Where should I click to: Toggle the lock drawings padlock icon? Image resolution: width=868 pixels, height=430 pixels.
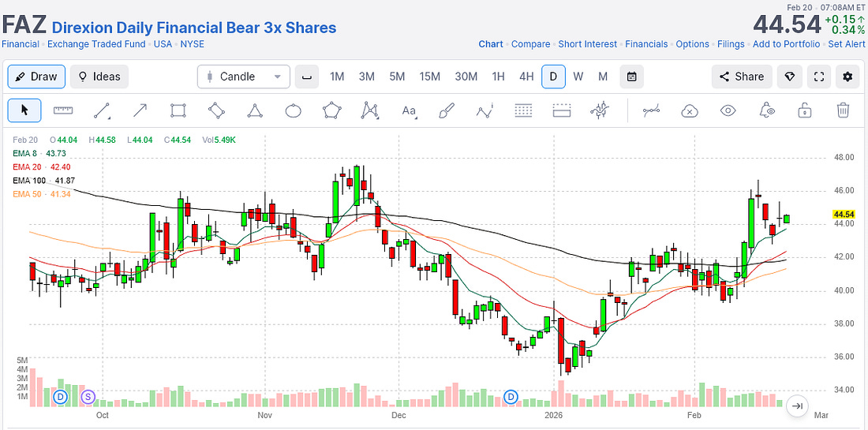pyautogui.click(x=804, y=110)
